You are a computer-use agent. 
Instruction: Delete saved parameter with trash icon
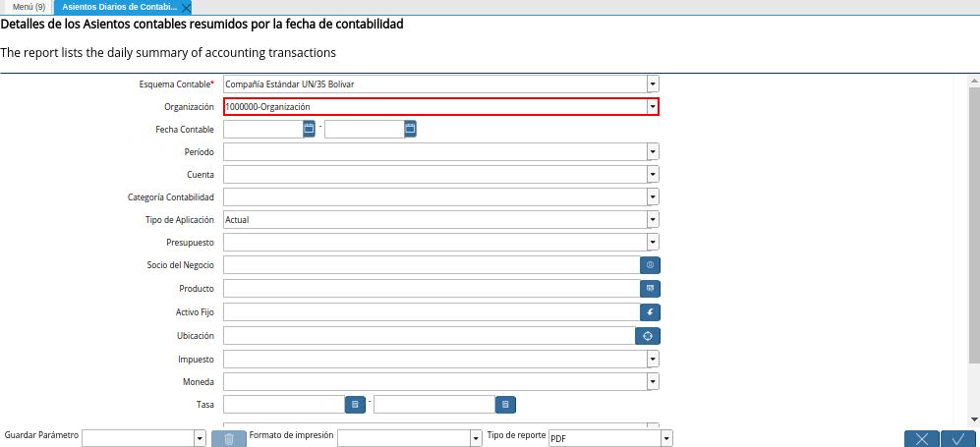click(x=228, y=439)
